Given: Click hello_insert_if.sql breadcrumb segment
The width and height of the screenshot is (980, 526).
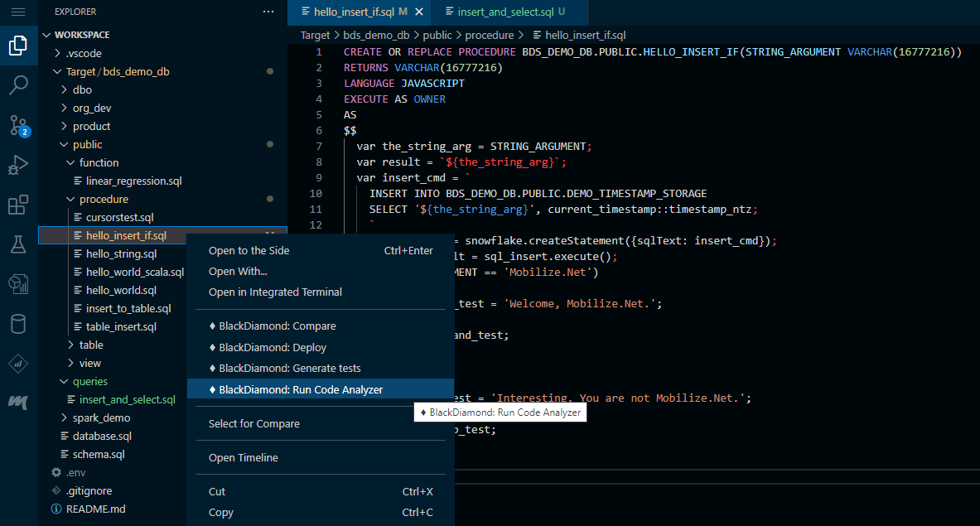Looking at the screenshot, I should pyautogui.click(x=579, y=36).
